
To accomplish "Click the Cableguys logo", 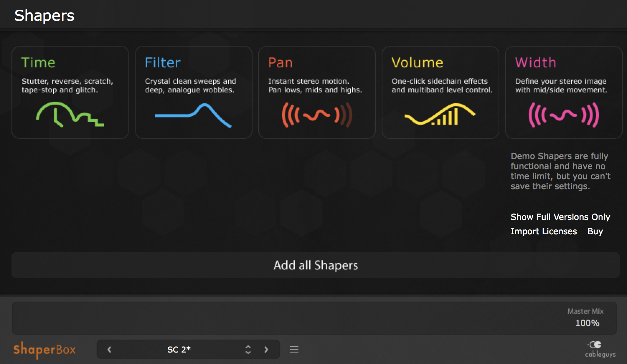I will pyautogui.click(x=600, y=349).
